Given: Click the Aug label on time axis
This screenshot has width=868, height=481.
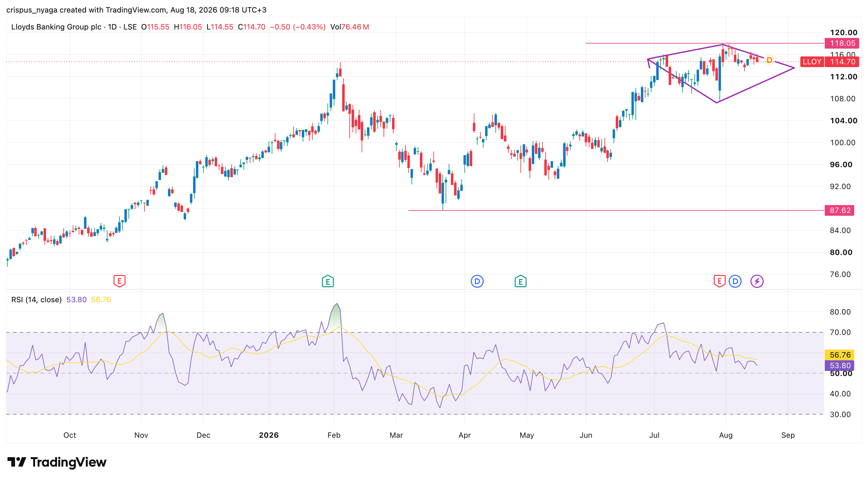Looking at the screenshot, I should (726, 435).
